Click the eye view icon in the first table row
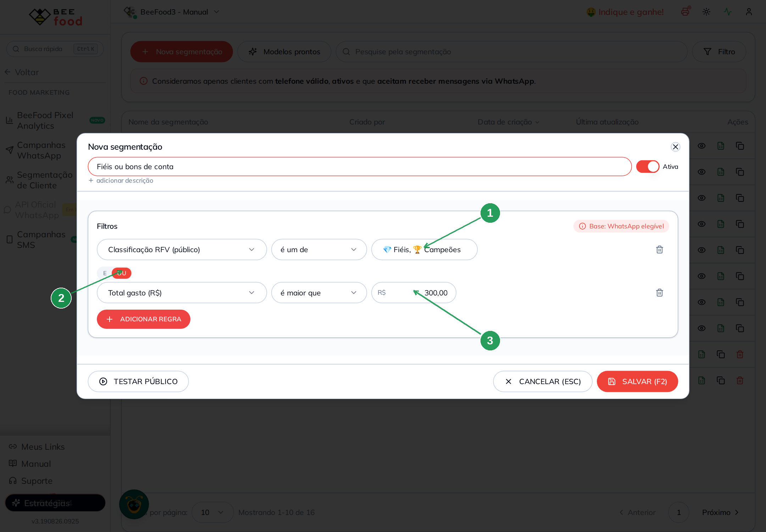Image resolution: width=766 pixels, height=532 pixels. coord(701,146)
